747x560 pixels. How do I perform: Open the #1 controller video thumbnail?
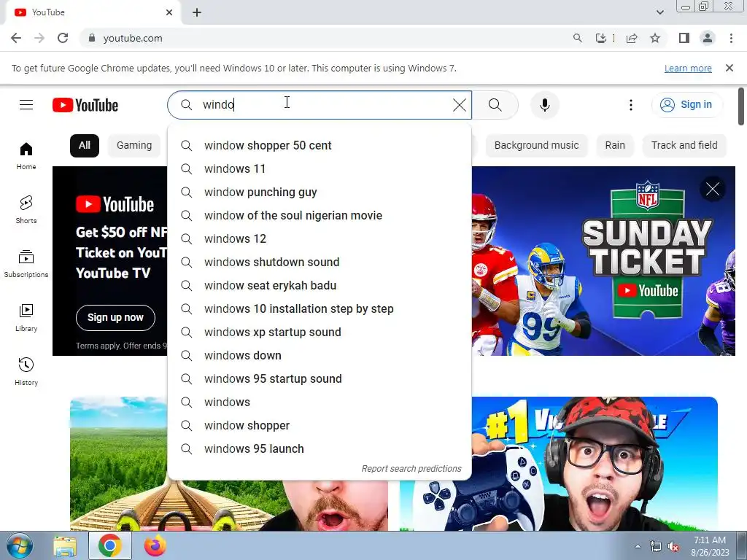coord(558,464)
